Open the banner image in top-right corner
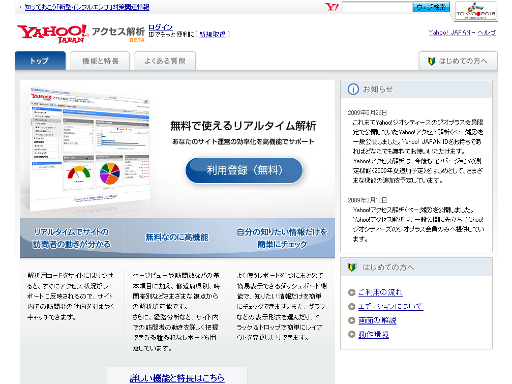 (x=476, y=11)
